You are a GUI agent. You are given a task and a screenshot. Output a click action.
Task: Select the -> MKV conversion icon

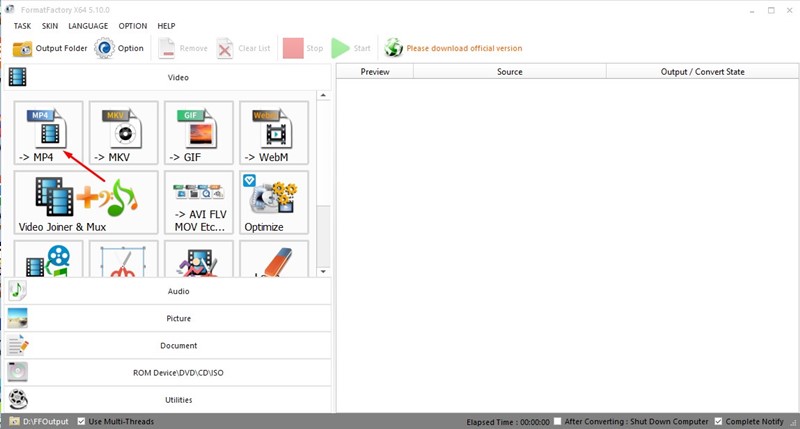coord(124,132)
